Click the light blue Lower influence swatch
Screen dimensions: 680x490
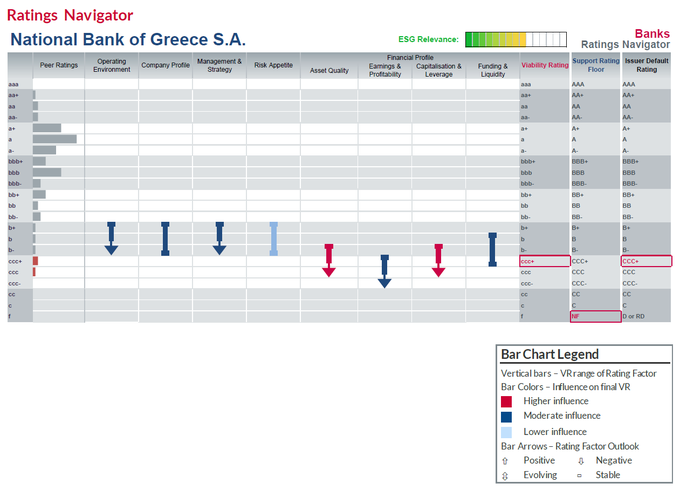506,432
